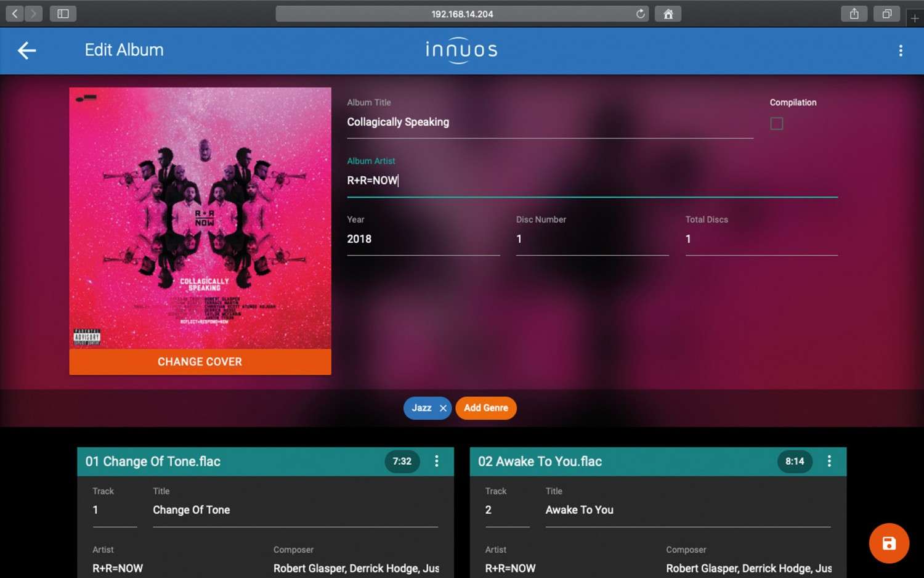Open options menu for 01 Change Of Tone.flac
Screen dimensions: 924x578
tap(437, 461)
